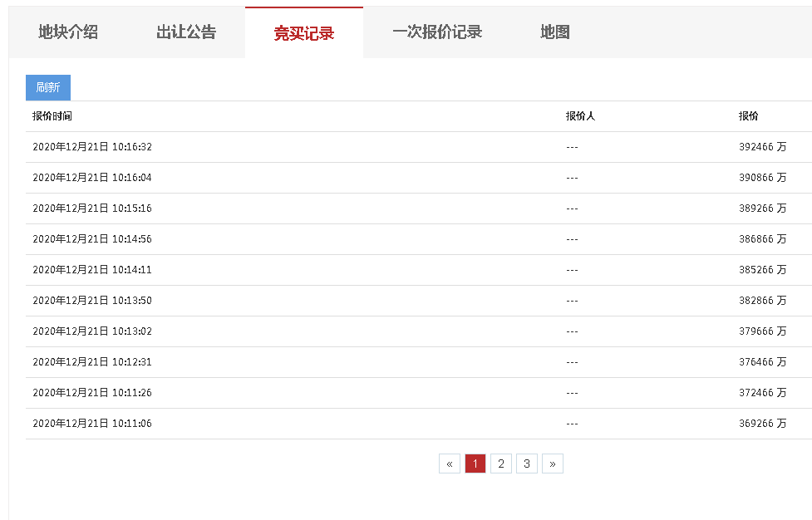Viewport: 812px width, 520px height.
Task: Click the 报价人 column header
Action: [x=580, y=116]
